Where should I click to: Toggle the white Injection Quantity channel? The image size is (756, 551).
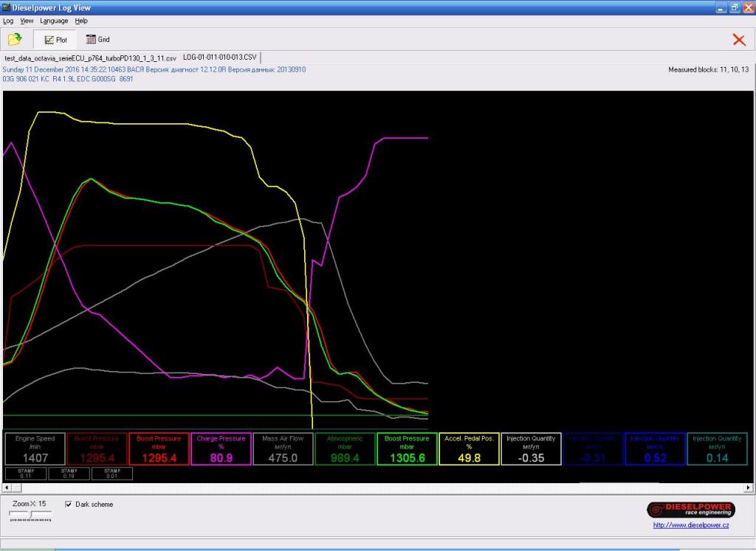(x=531, y=449)
